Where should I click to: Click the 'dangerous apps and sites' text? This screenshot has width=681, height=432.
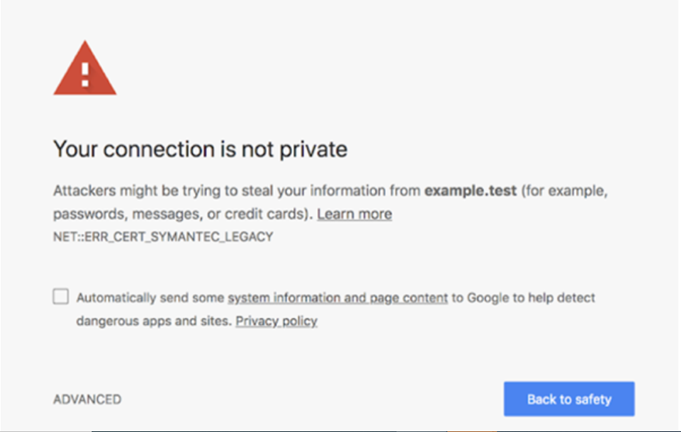(x=153, y=321)
